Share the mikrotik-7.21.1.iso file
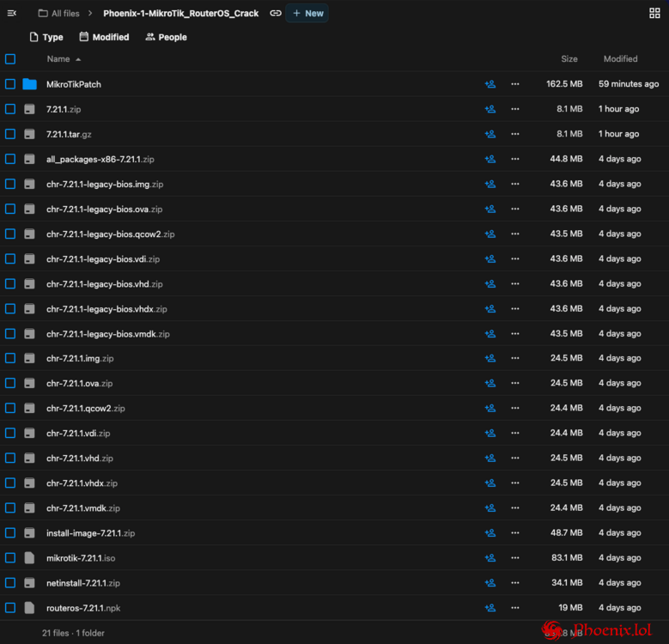The height and width of the screenshot is (644, 669). [x=490, y=558]
